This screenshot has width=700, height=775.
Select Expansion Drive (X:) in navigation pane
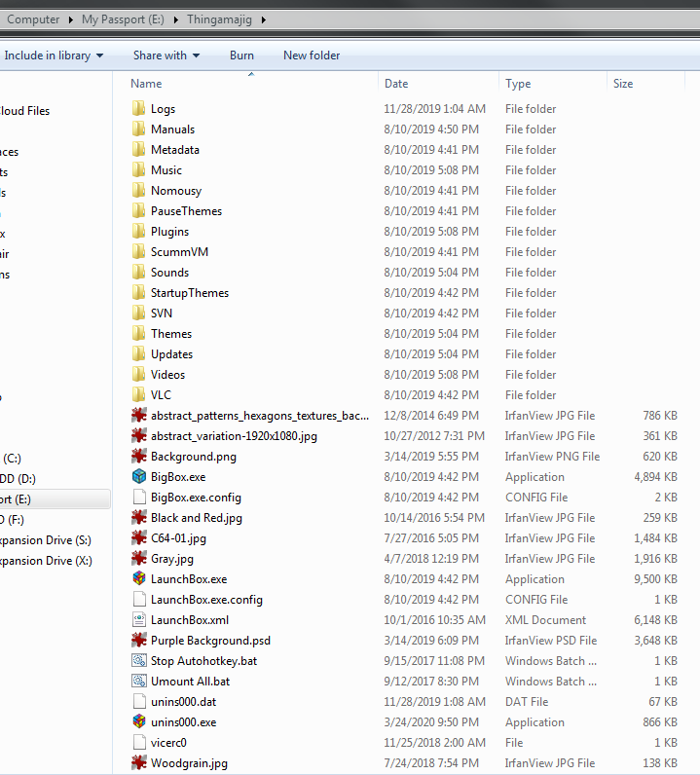[x=46, y=561]
